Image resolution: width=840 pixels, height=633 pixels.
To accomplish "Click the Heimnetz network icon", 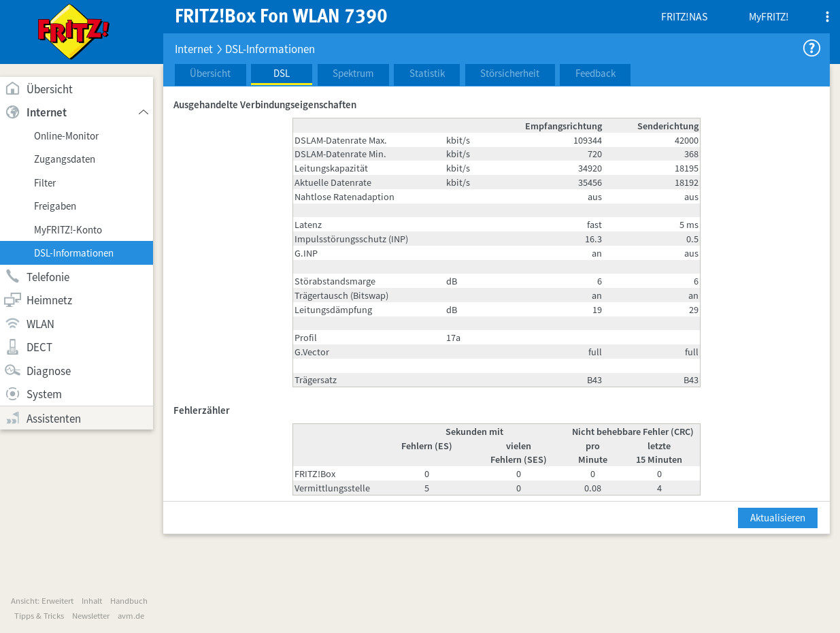I will pos(12,300).
